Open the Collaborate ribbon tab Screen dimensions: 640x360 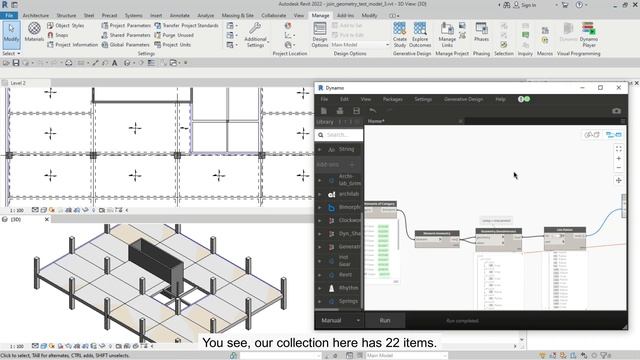273,16
